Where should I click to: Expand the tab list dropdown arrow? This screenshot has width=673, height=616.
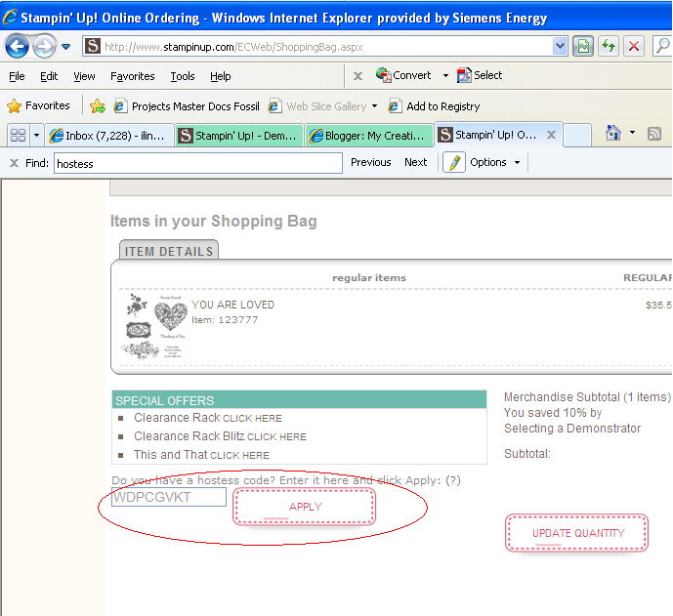36,136
